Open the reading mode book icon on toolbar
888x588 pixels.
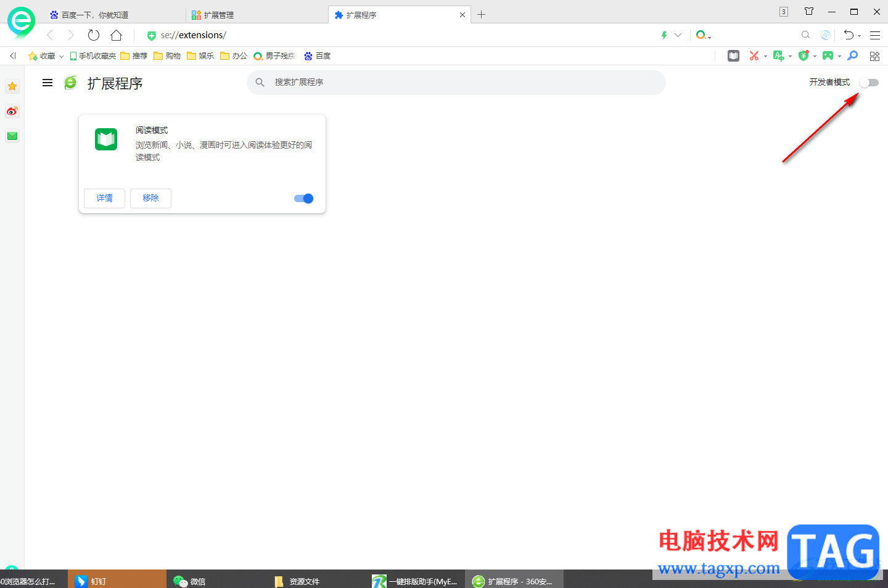coord(733,55)
